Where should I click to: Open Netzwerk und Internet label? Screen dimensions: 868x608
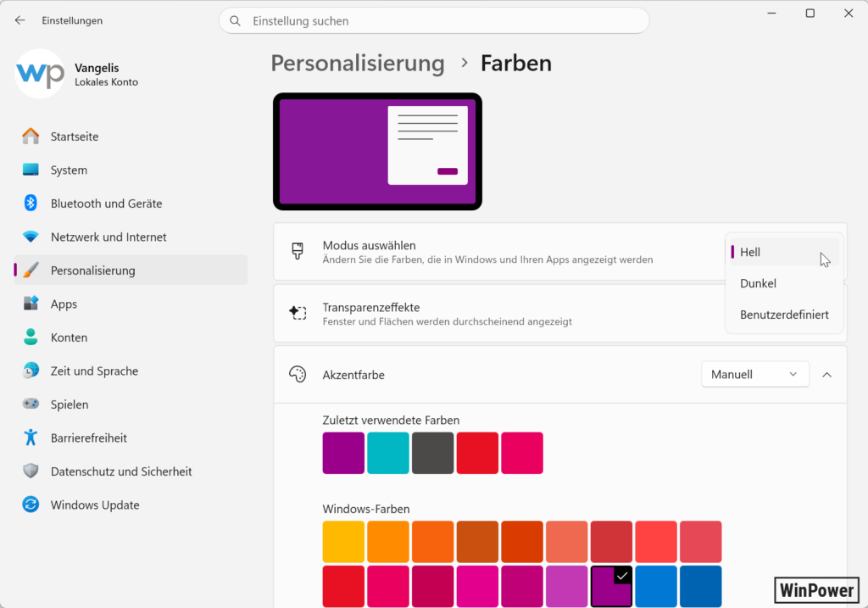click(108, 237)
